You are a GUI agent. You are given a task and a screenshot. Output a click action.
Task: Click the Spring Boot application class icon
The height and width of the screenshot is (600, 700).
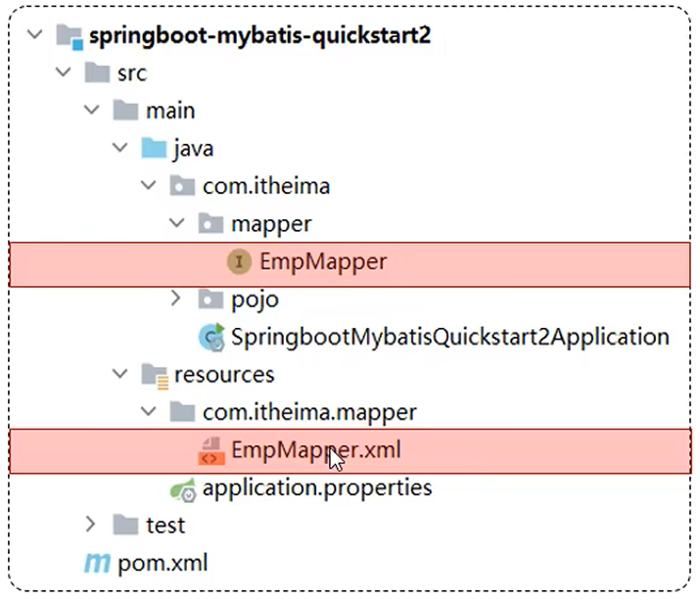pyautogui.click(x=211, y=338)
